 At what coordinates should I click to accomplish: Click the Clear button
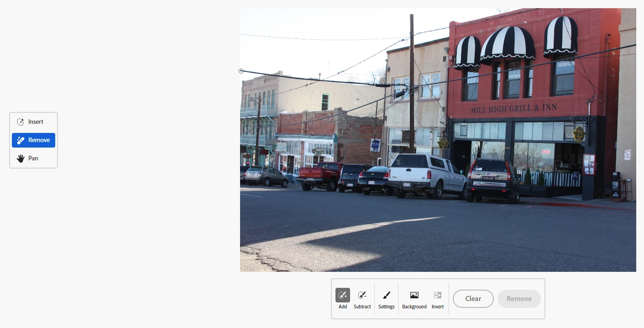tap(473, 299)
